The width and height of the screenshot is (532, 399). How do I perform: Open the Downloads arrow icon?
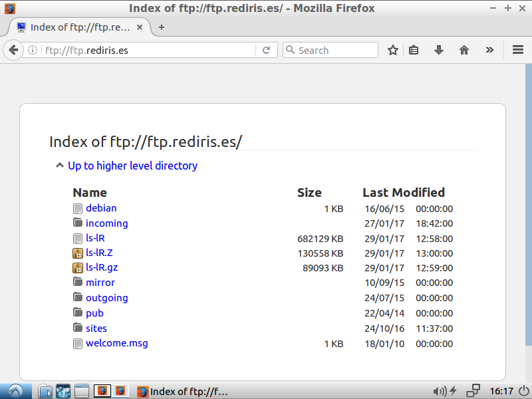[439, 50]
